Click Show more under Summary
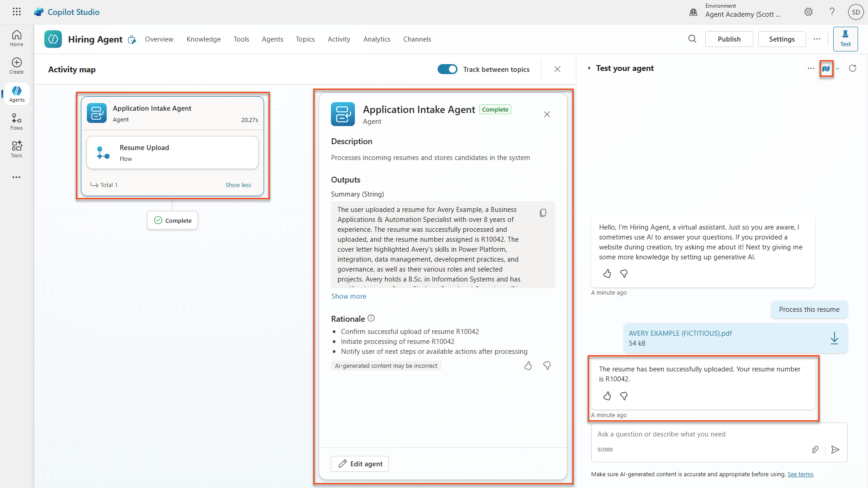The height and width of the screenshot is (488, 868). pyautogui.click(x=349, y=296)
